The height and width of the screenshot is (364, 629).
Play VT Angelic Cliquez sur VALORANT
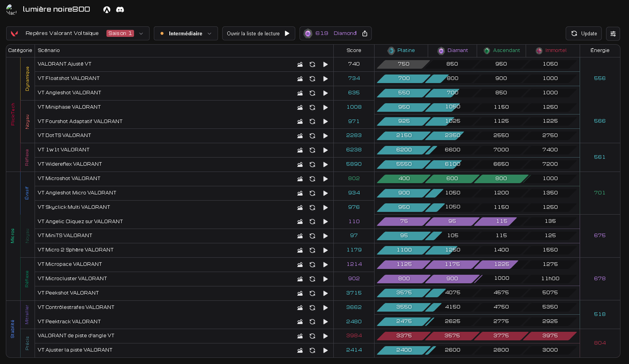click(x=326, y=222)
